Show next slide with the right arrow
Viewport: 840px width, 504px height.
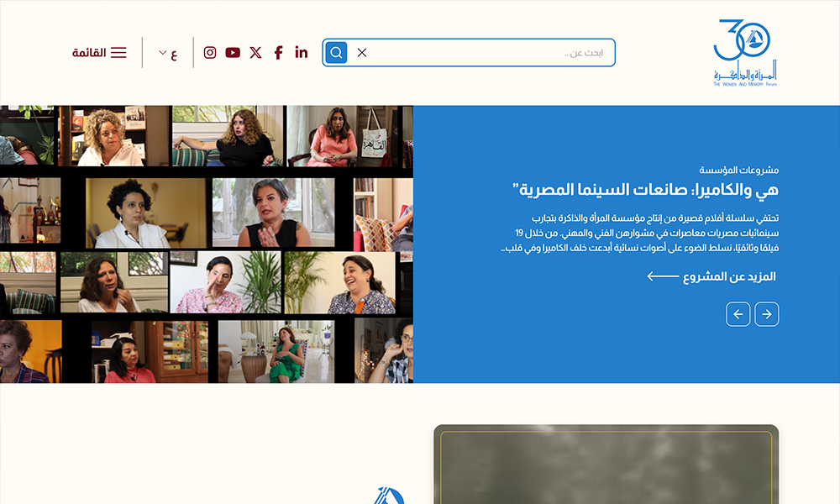click(x=767, y=314)
